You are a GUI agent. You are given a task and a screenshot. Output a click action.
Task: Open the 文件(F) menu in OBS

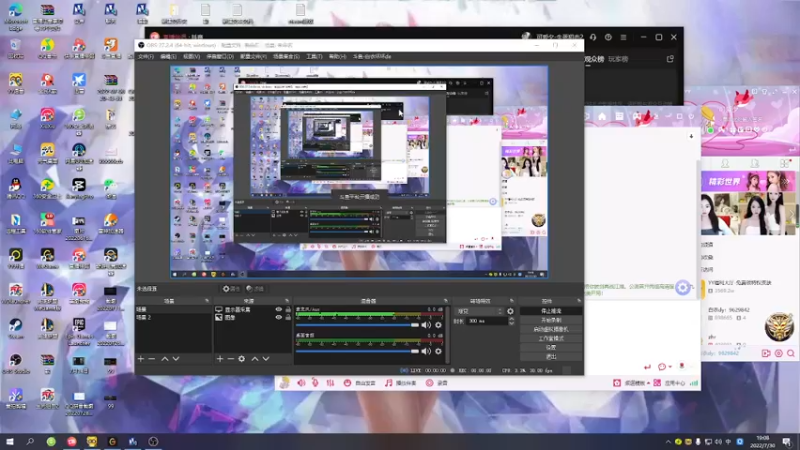(146, 57)
